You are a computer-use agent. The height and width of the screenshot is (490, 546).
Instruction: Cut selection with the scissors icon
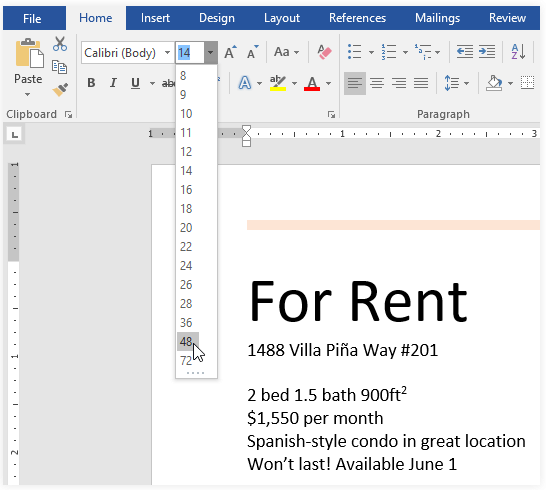tap(60, 44)
